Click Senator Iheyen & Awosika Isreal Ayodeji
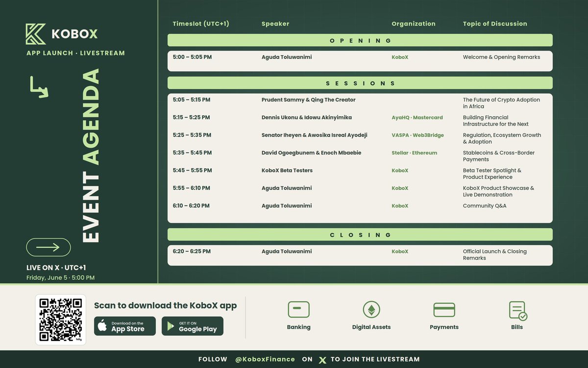Viewport: 588px width, 368px height. pyautogui.click(x=315, y=135)
